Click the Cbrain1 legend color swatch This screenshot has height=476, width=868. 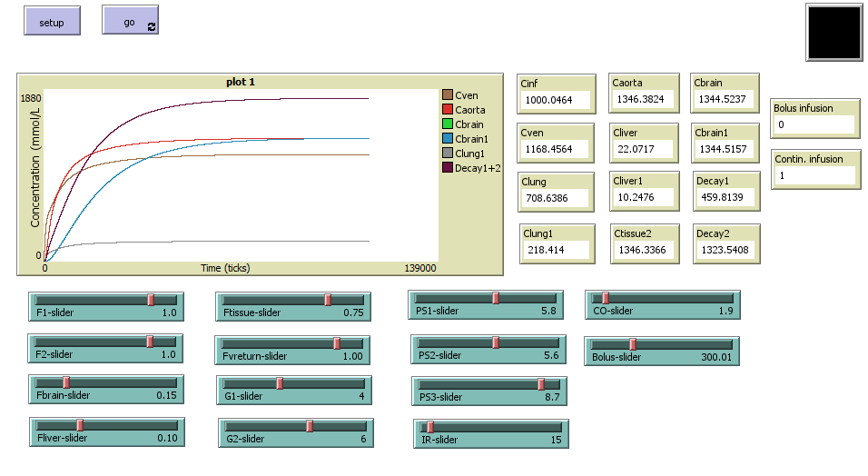[x=447, y=139]
